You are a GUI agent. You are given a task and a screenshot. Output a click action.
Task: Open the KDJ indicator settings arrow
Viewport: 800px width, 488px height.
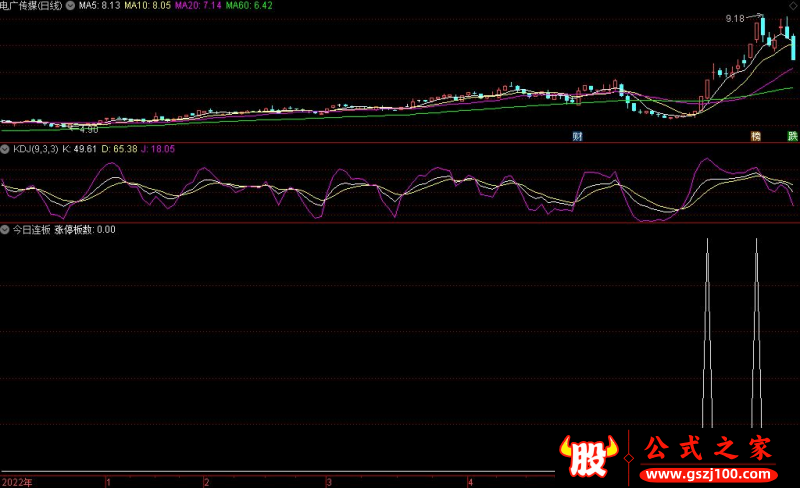pos(5,149)
